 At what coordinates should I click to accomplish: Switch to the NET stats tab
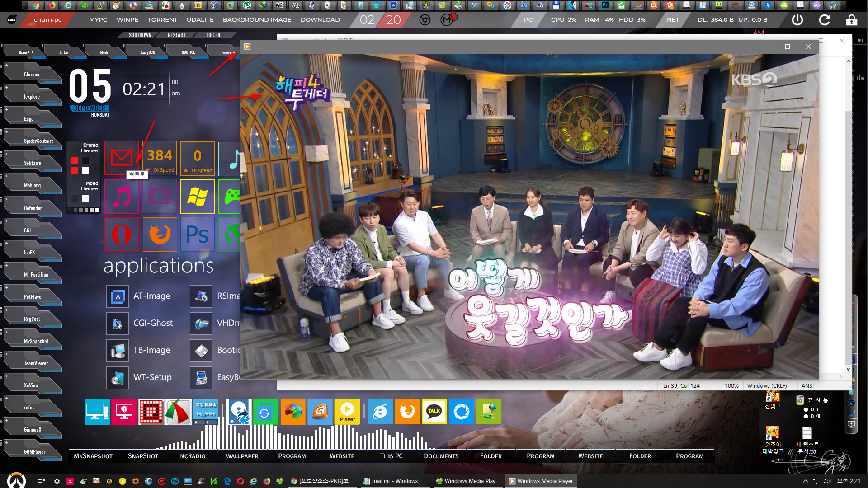(673, 20)
